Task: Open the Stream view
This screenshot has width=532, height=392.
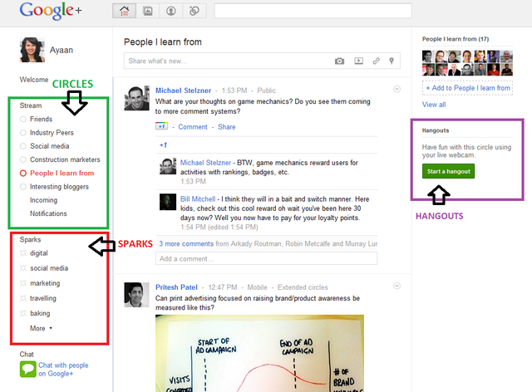Action: 31,105
